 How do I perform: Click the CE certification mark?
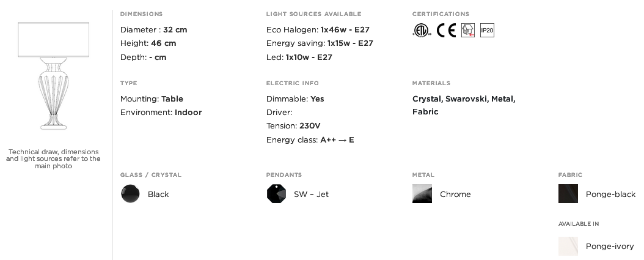point(446,31)
